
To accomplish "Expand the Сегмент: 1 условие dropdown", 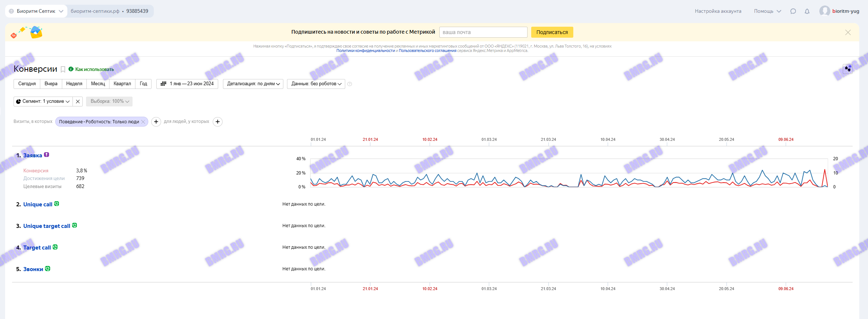I will 43,101.
